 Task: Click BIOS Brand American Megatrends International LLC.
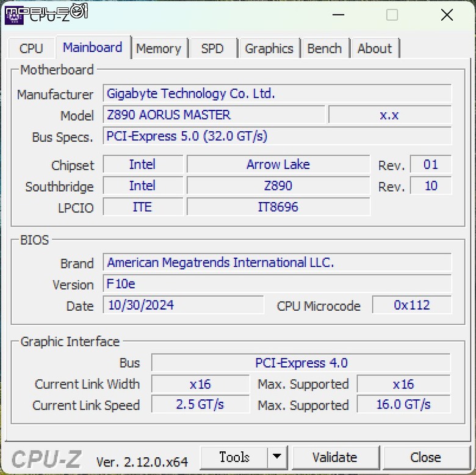277,263
